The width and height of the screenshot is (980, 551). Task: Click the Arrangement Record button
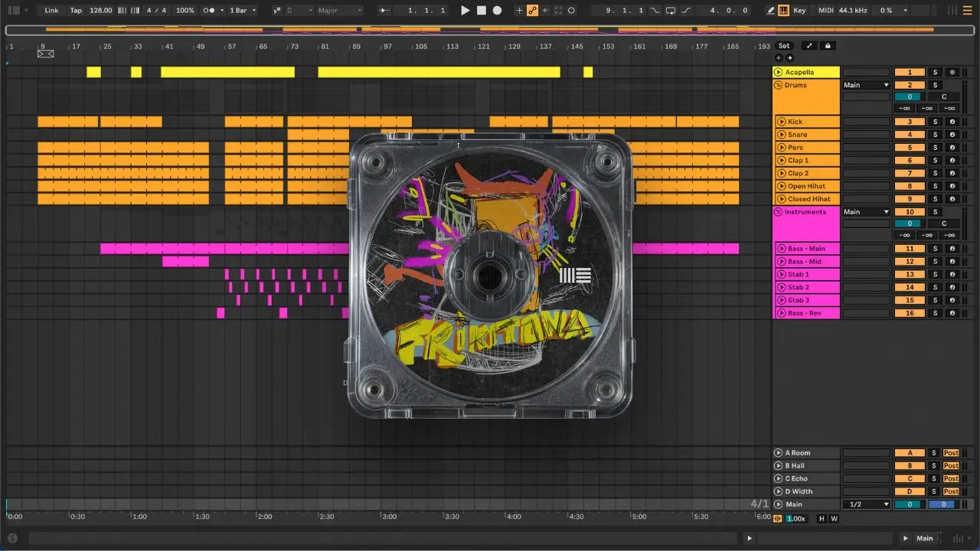click(x=497, y=11)
